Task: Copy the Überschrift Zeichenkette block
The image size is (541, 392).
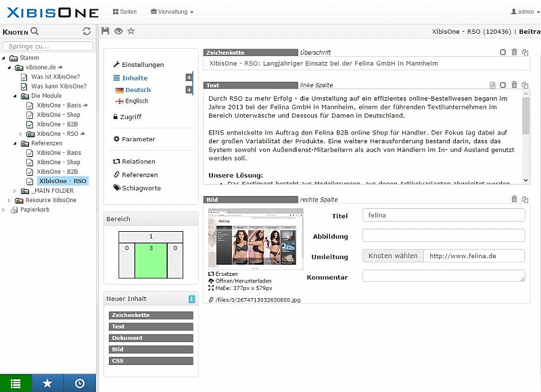Action: click(x=525, y=52)
